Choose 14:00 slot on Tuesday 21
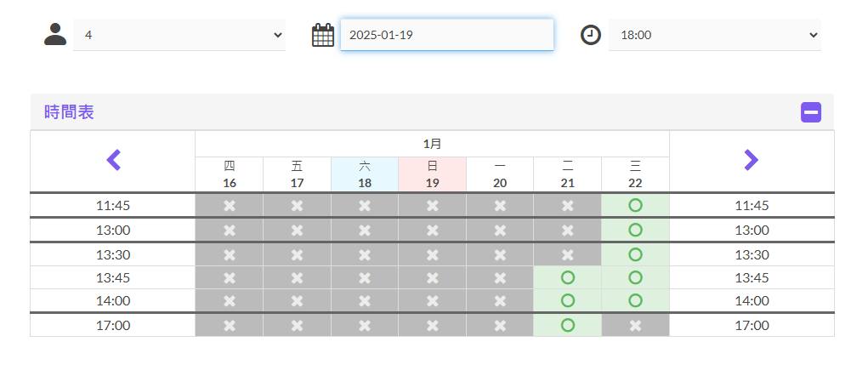The height and width of the screenshot is (376, 868). pyautogui.click(x=567, y=300)
